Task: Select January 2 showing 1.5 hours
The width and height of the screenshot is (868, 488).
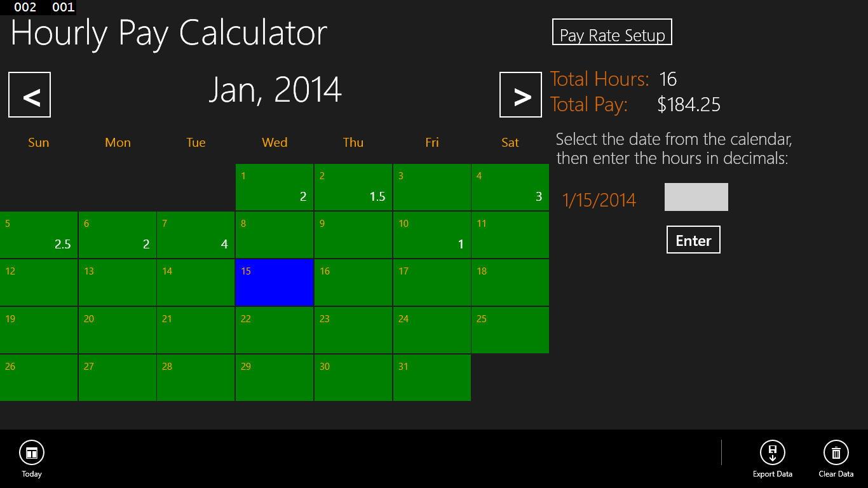Action: click(x=353, y=187)
